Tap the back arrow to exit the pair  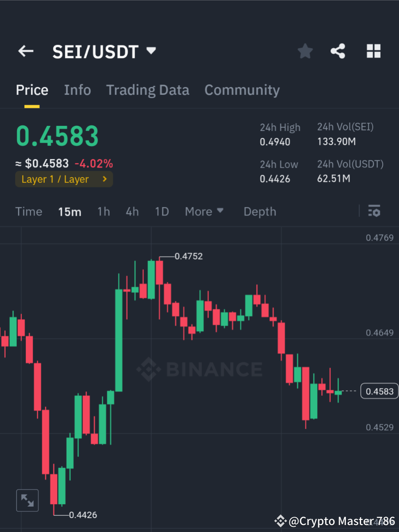click(25, 51)
